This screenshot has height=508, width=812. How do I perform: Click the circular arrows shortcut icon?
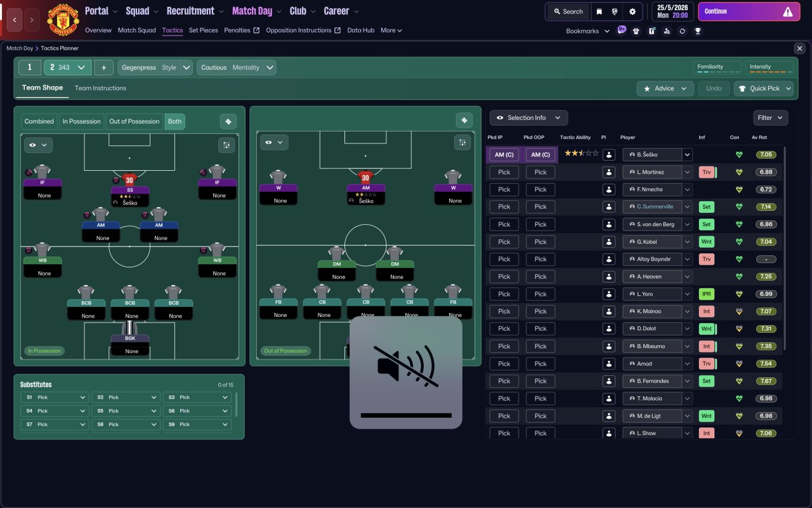coord(682,30)
